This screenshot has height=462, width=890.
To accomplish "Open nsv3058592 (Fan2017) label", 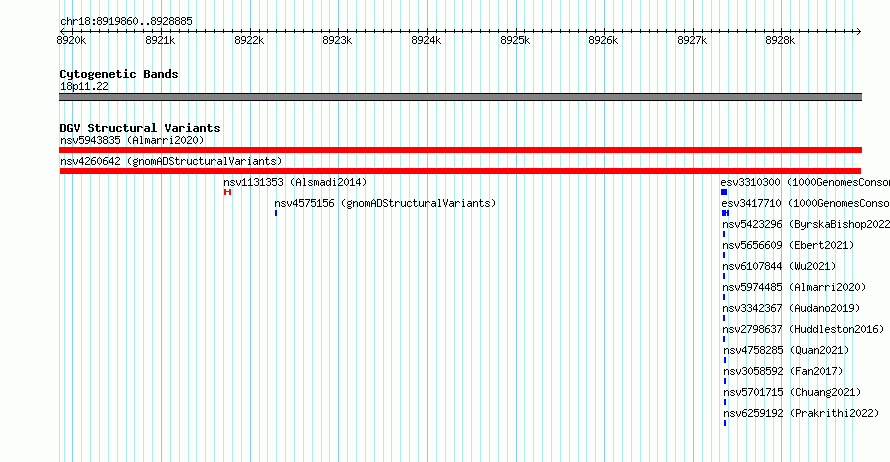I will pos(783,371).
